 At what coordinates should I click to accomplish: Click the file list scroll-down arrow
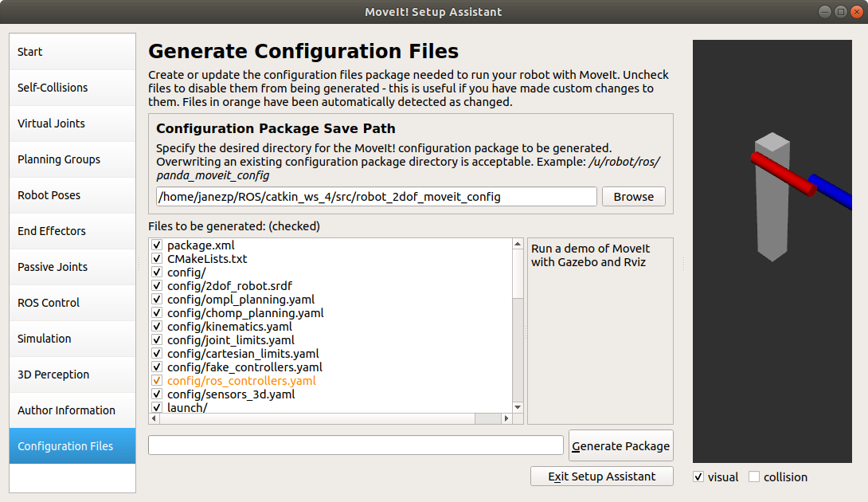pos(518,406)
